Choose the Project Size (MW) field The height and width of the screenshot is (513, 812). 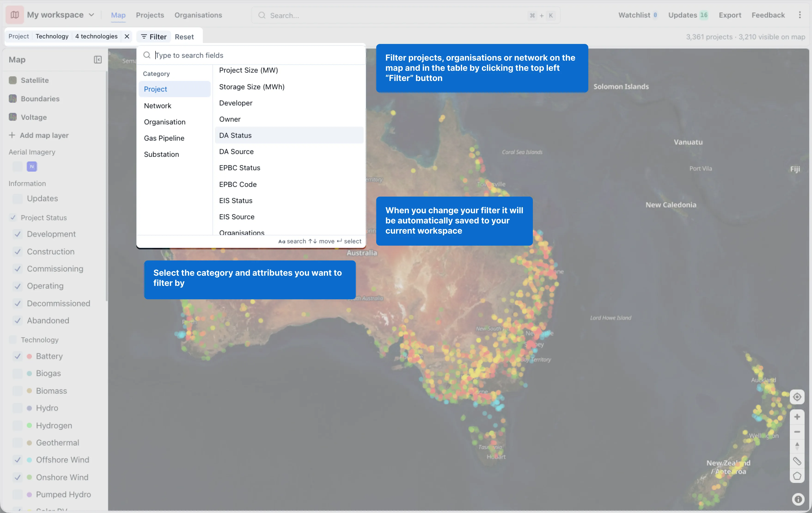(x=289, y=70)
